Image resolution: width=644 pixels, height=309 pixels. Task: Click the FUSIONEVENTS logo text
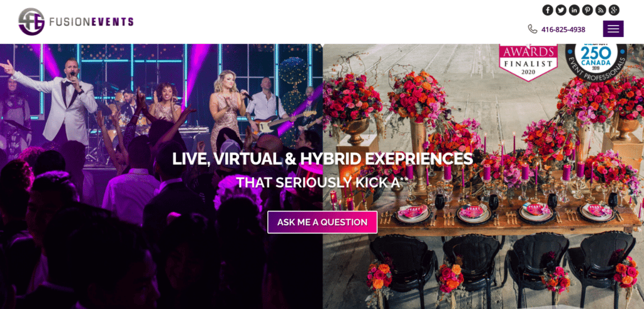(91, 22)
